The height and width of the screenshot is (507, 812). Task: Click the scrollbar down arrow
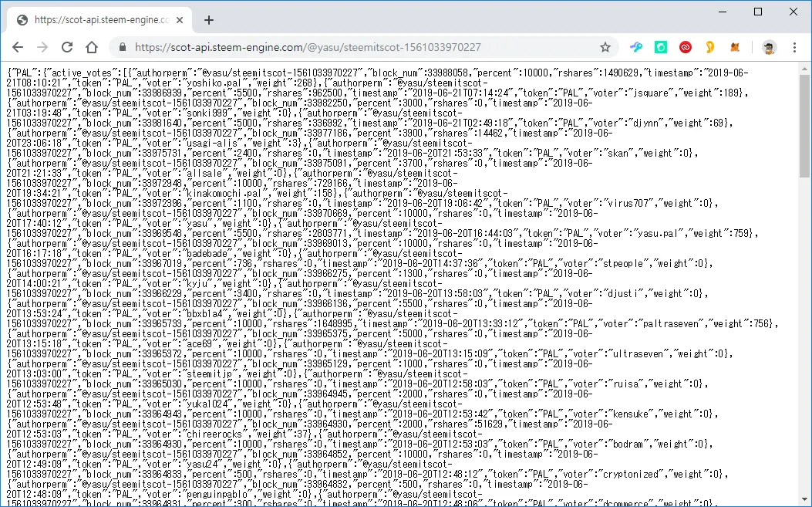tap(804, 500)
